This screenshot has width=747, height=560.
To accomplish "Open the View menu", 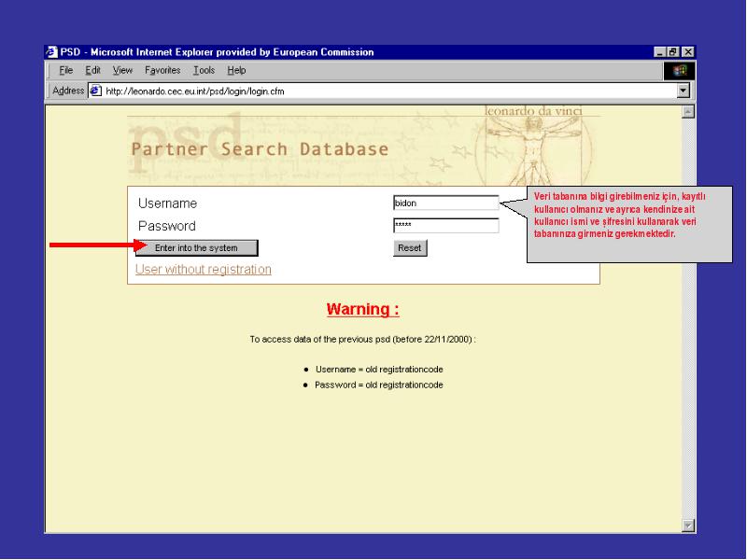I will click(122, 71).
